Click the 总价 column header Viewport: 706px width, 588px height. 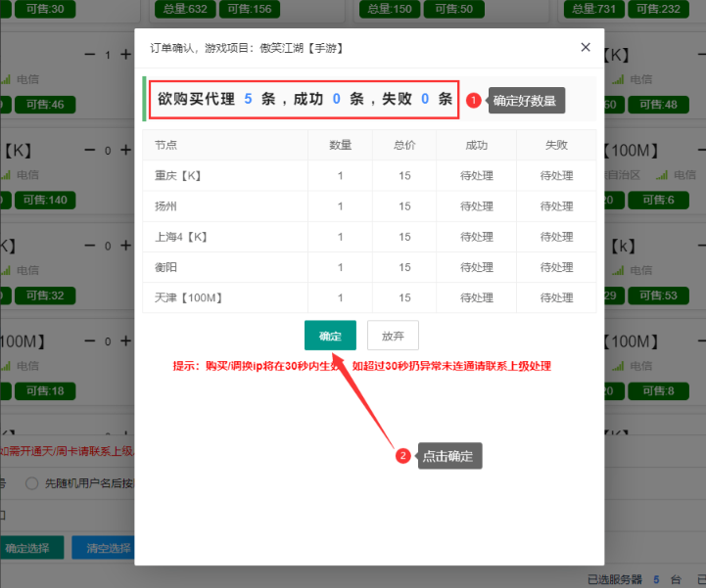point(404,145)
